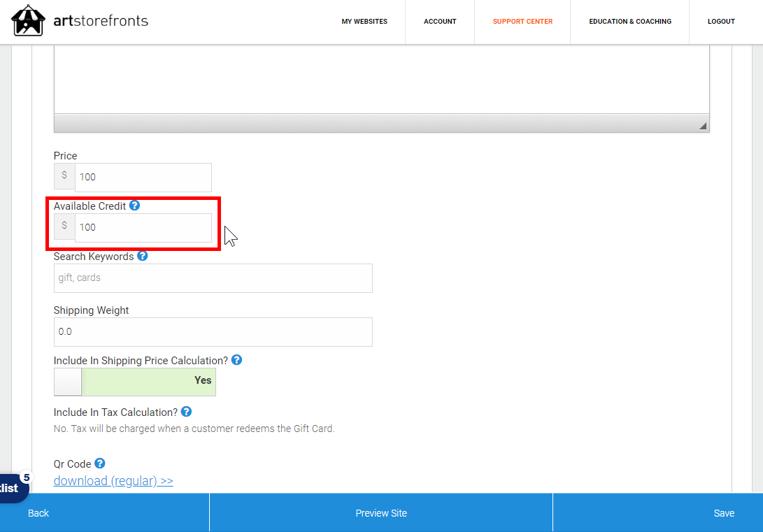Click the Qr Code help icon
This screenshot has height=532, width=763.
[x=100, y=463]
